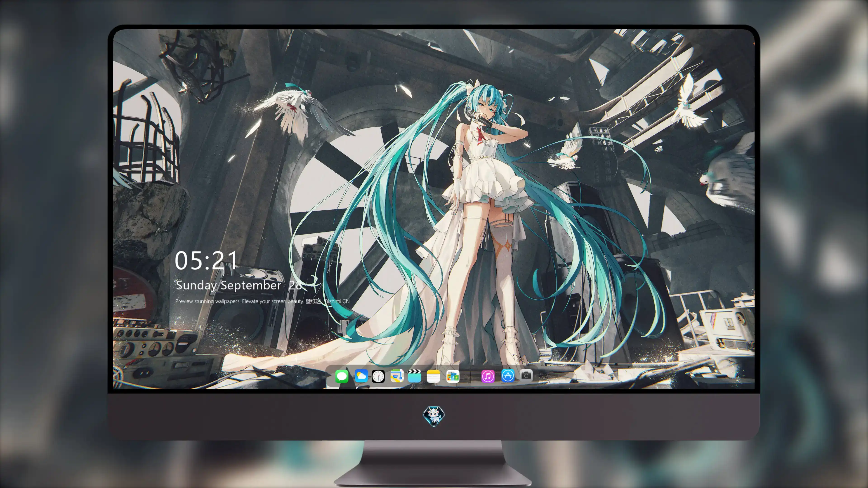
Task: Click the hexagonal mascot logo on monitor chin
Action: 434,416
